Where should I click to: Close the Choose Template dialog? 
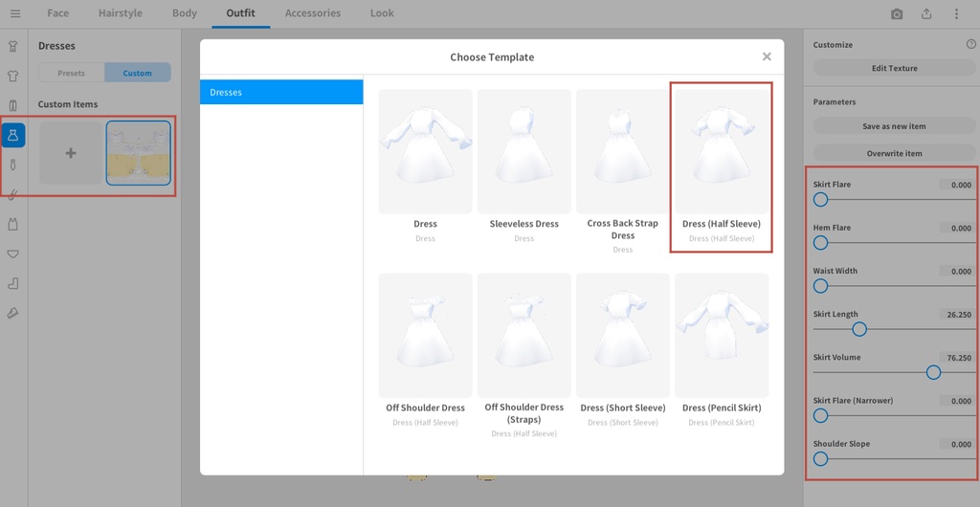click(767, 56)
